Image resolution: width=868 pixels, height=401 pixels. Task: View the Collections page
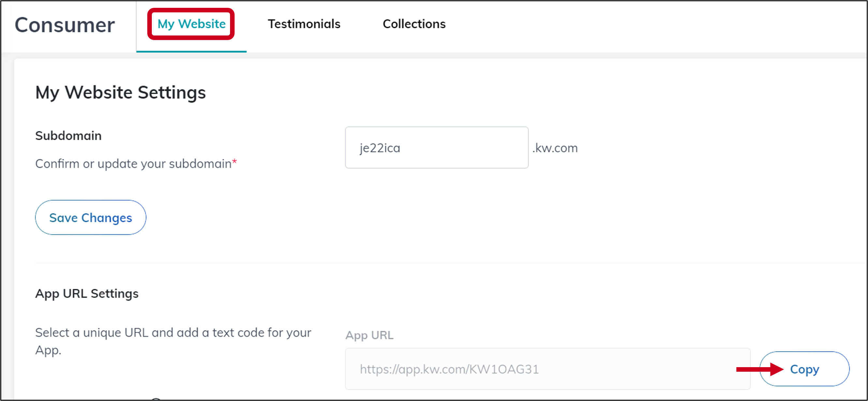tap(414, 23)
